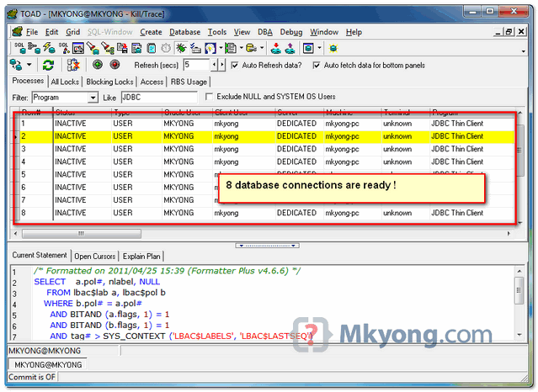
Task: Enable Exclude NULL and SYSTEM OS Users
Action: 209,97
